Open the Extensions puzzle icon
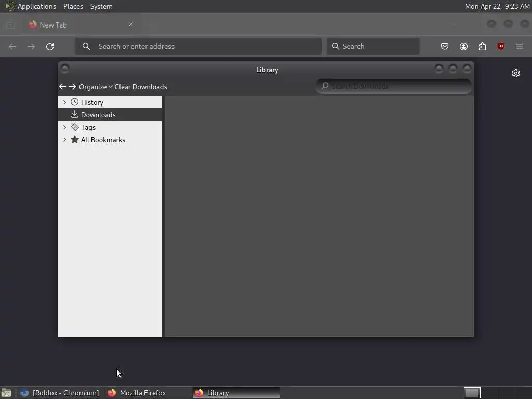The image size is (532, 399). click(x=482, y=46)
